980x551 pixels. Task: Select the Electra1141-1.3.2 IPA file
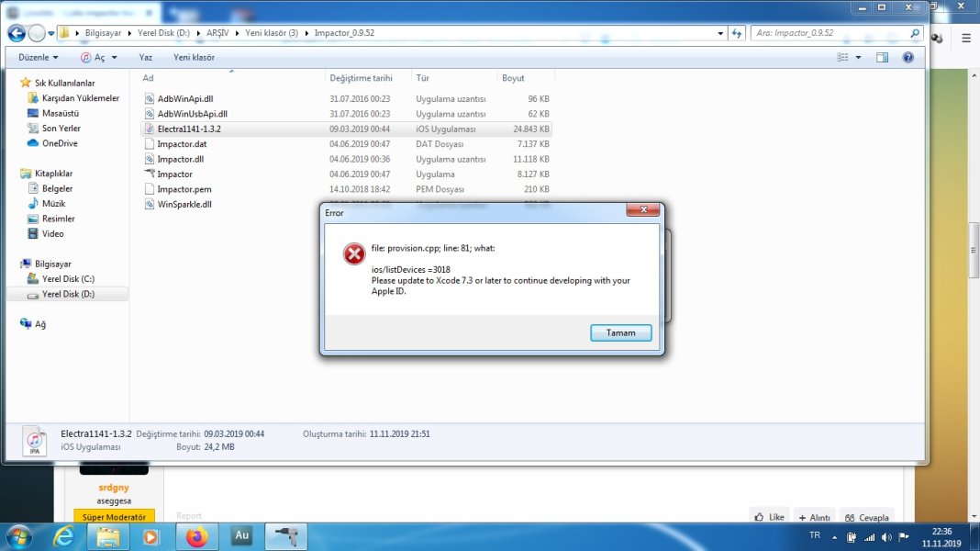[188, 129]
